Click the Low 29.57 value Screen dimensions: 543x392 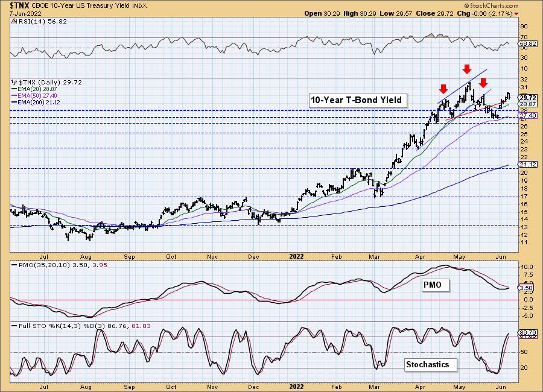[x=396, y=13]
